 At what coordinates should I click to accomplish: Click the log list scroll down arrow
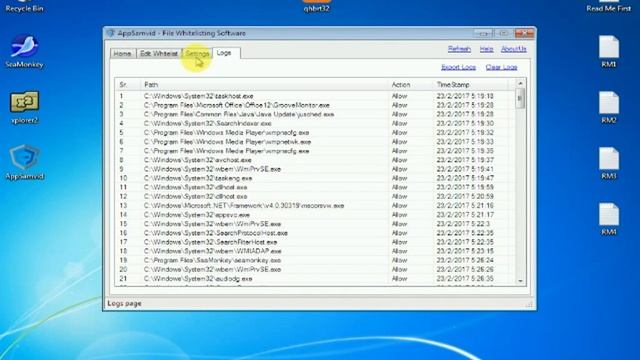(x=520, y=281)
